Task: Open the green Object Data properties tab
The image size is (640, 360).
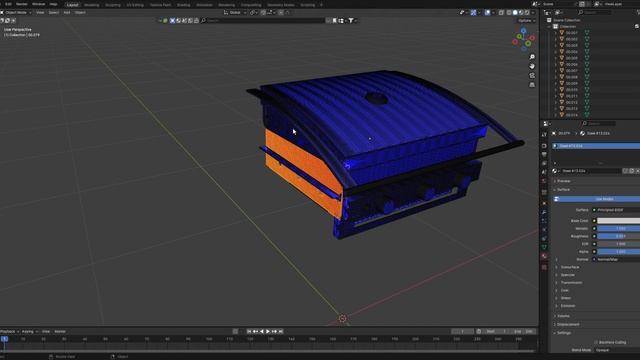Action: 544,247
